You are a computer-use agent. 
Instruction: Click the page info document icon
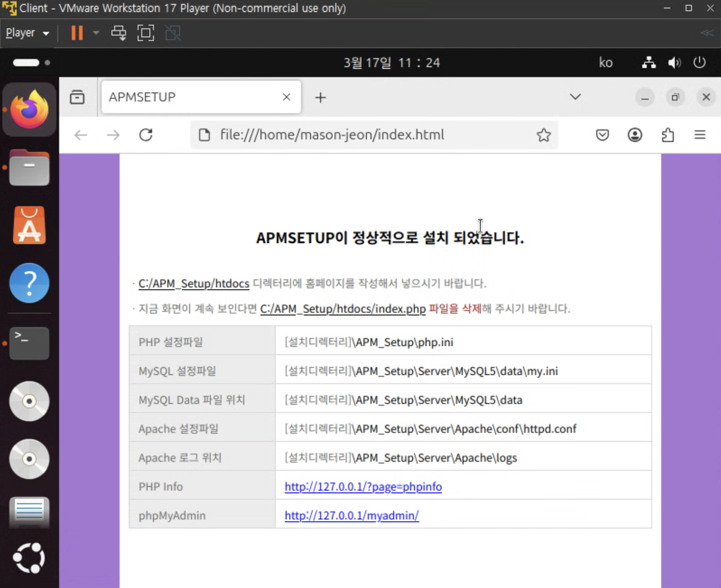(204, 135)
